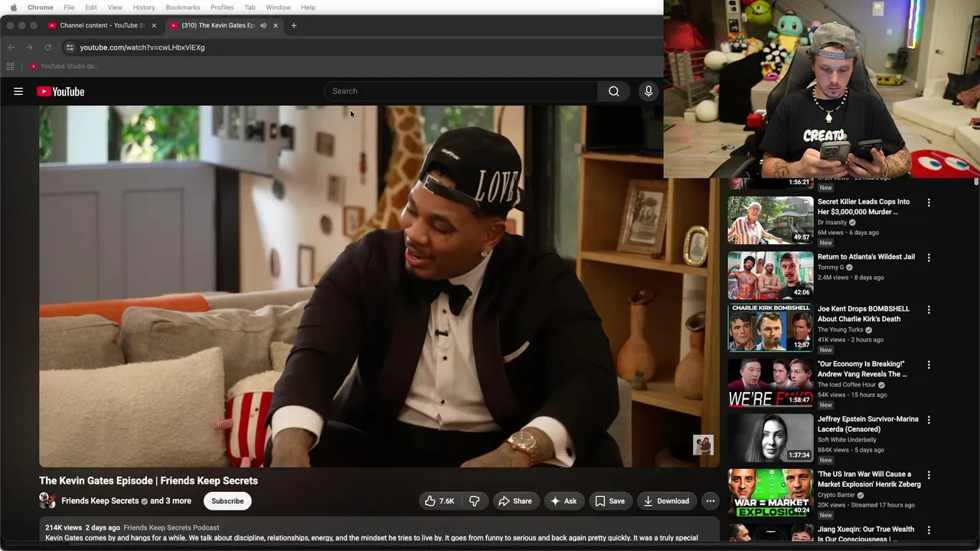Open more actions ellipsis under video
The height and width of the screenshot is (551, 980).
point(710,501)
